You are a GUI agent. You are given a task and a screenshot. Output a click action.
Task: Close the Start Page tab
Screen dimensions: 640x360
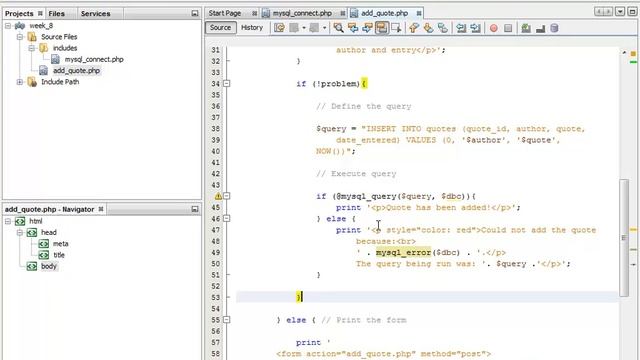point(254,13)
